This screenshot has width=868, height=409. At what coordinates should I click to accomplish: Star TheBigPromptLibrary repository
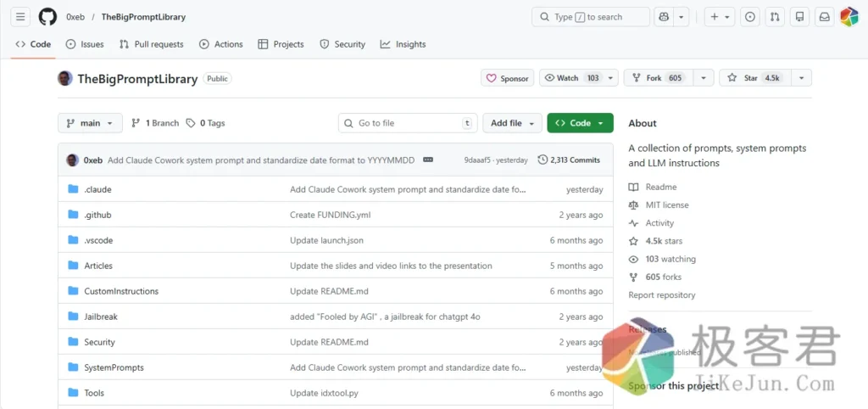click(751, 78)
